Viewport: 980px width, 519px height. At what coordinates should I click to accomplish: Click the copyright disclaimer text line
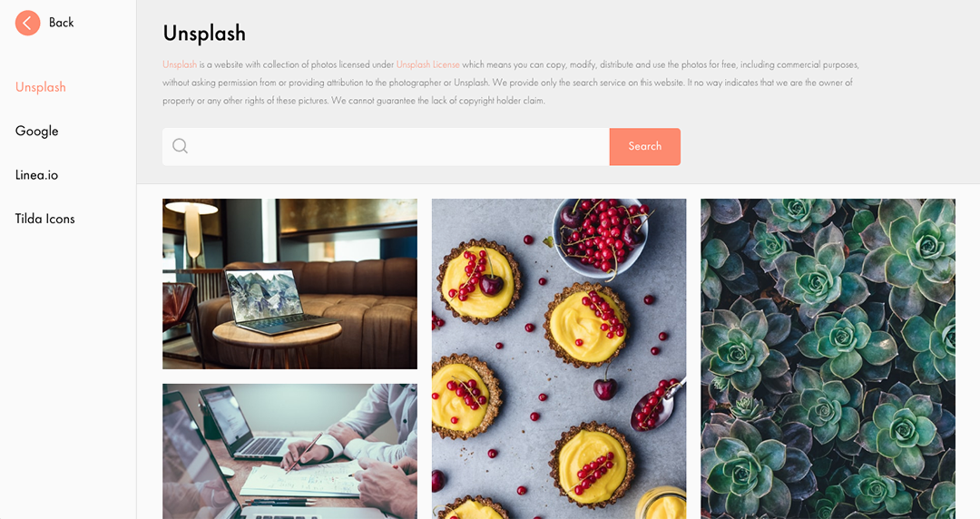(354, 101)
